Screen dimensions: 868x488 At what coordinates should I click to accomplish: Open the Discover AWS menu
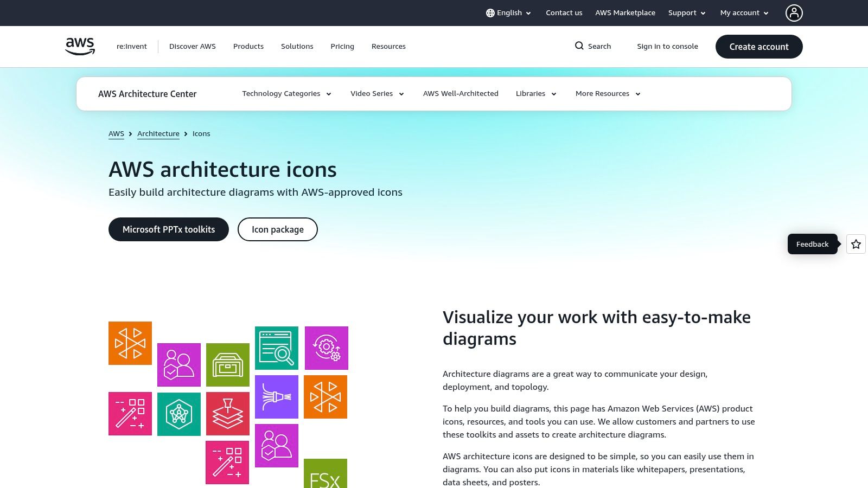click(193, 47)
